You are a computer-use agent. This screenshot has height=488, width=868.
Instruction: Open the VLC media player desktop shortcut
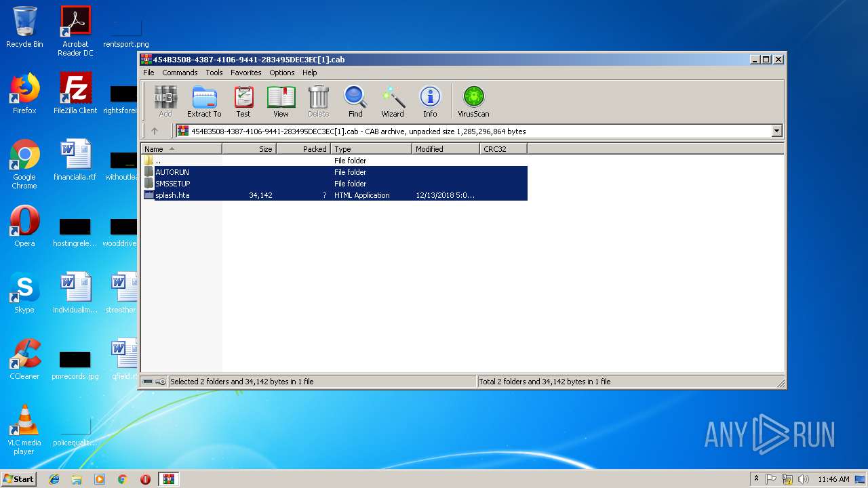click(24, 430)
